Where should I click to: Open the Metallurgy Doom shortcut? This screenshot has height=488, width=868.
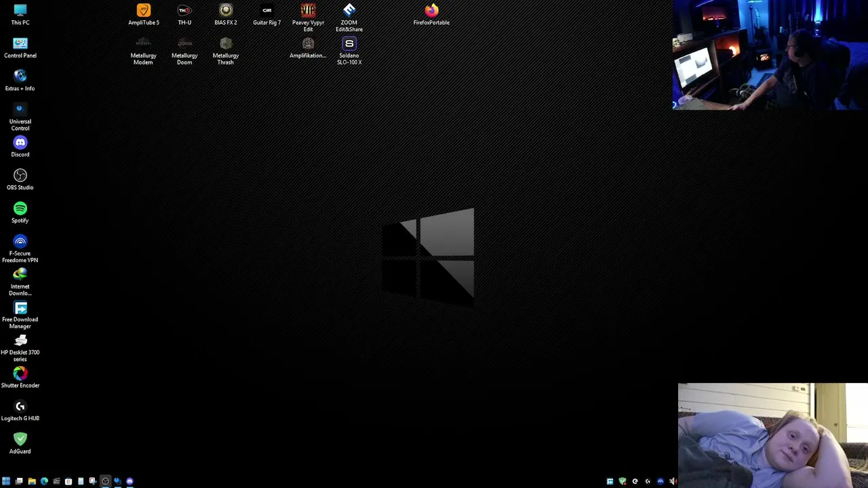pos(184,51)
